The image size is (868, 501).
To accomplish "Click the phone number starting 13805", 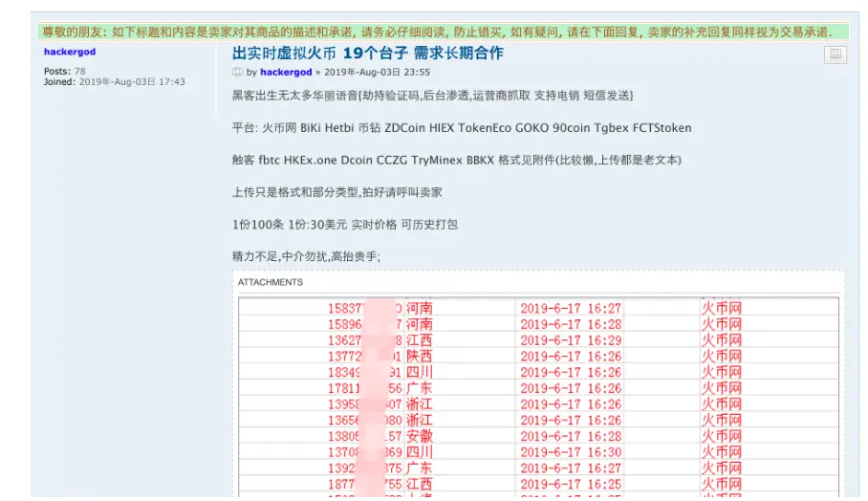I will point(365,436).
